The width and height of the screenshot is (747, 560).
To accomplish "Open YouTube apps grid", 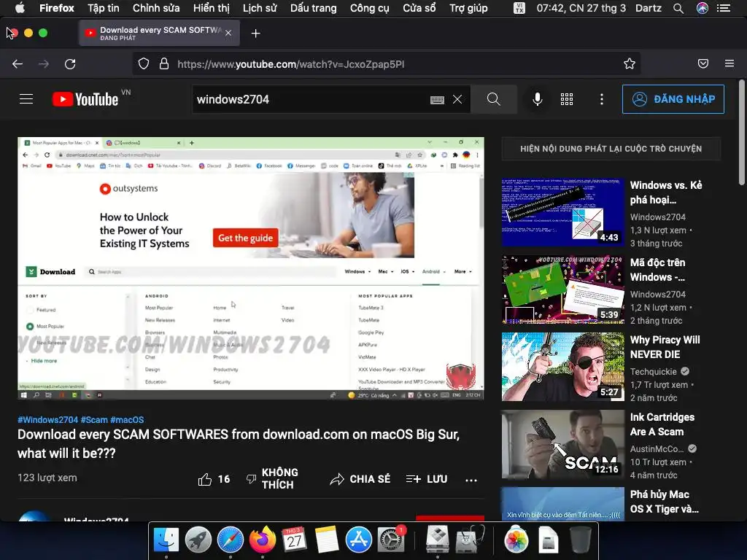I will [566, 99].
